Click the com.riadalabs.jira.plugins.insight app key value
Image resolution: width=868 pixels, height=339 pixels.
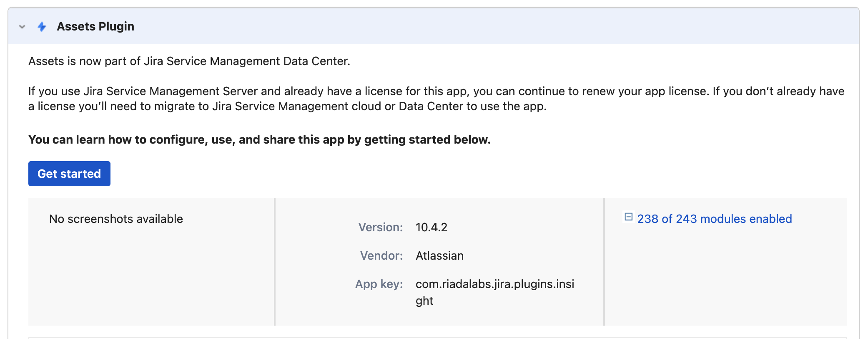pyautogui.click(x=494, y=284)
